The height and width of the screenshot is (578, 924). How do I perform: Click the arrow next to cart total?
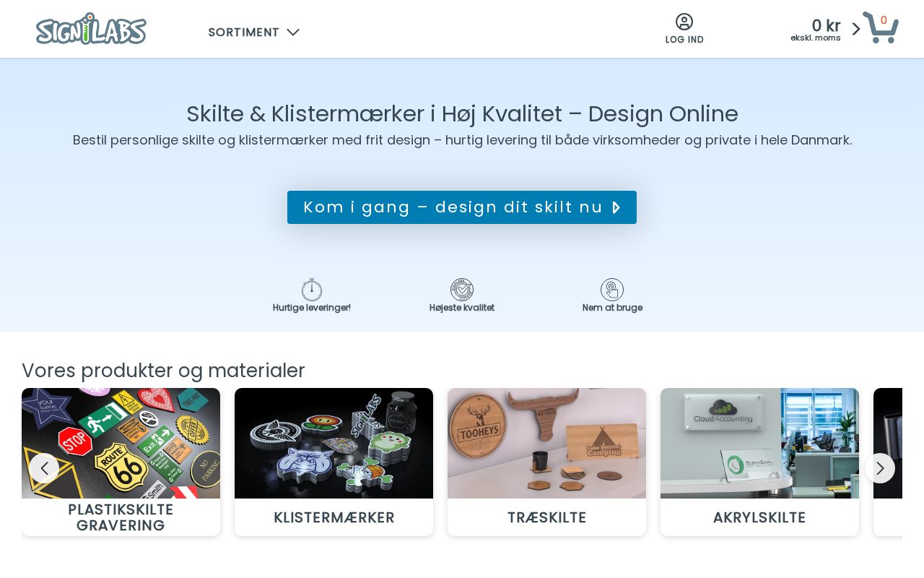856,29
